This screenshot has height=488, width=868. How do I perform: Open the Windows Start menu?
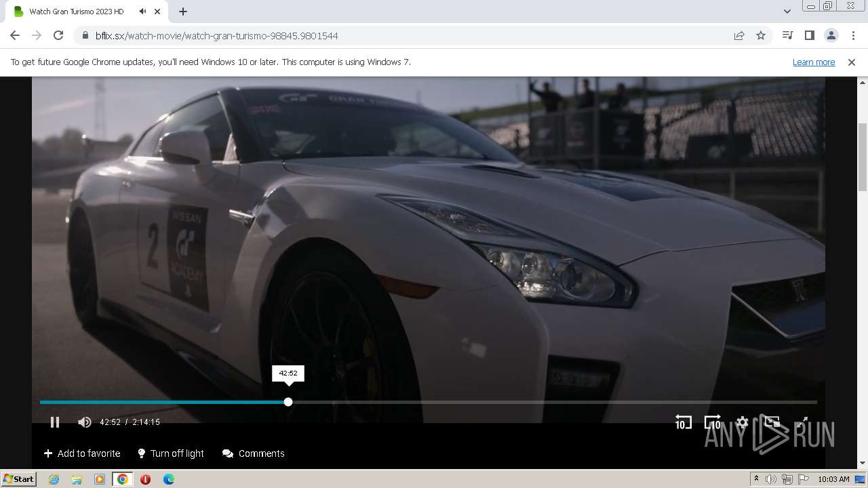(x=19, y=479)
